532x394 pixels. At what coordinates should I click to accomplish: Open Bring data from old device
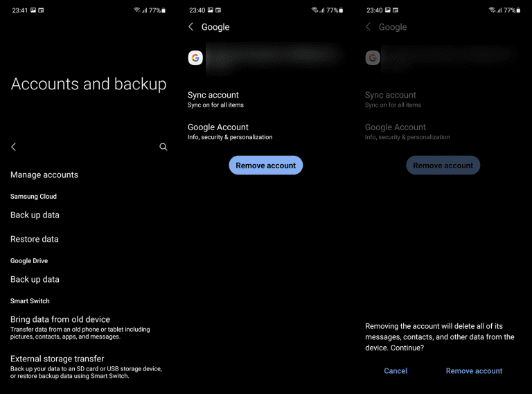[60, 320]
